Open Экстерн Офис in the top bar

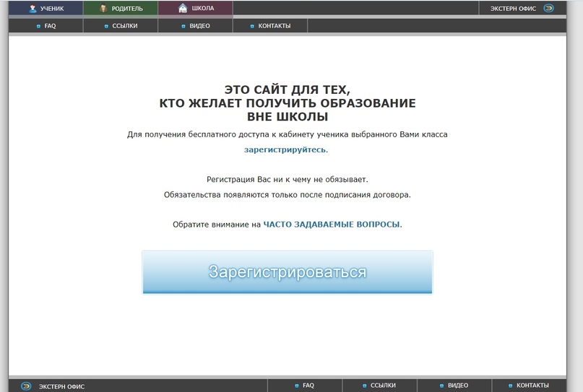click(522, 8)
